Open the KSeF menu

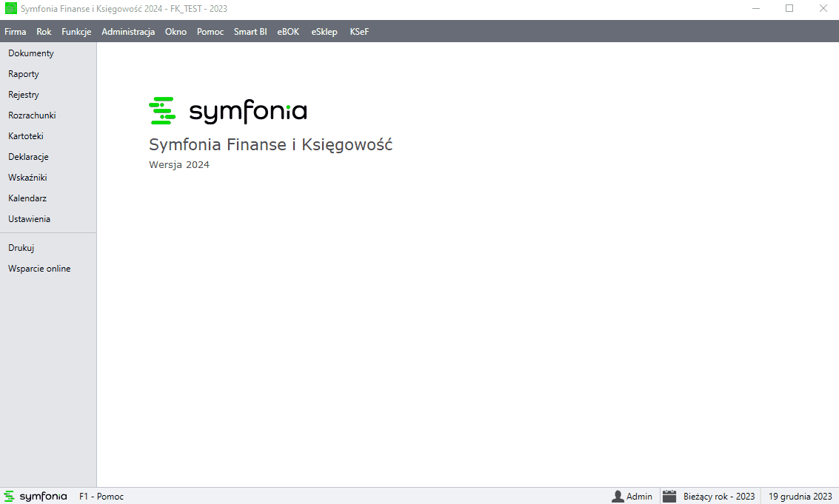(359, 32)
